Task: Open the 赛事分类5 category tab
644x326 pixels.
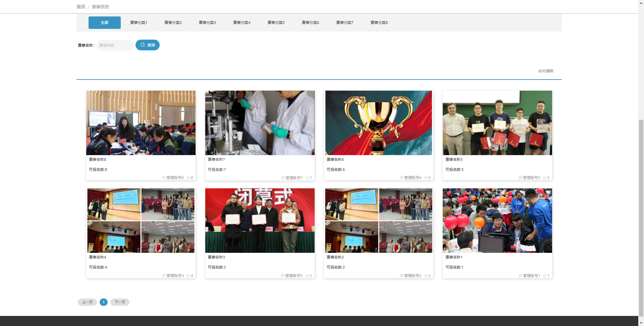Action: (x=276, y=22)
